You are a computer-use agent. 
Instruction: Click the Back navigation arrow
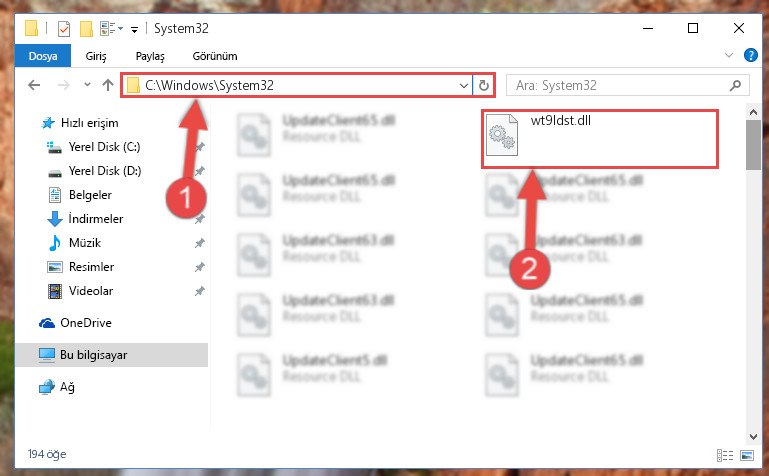[34, 85]
